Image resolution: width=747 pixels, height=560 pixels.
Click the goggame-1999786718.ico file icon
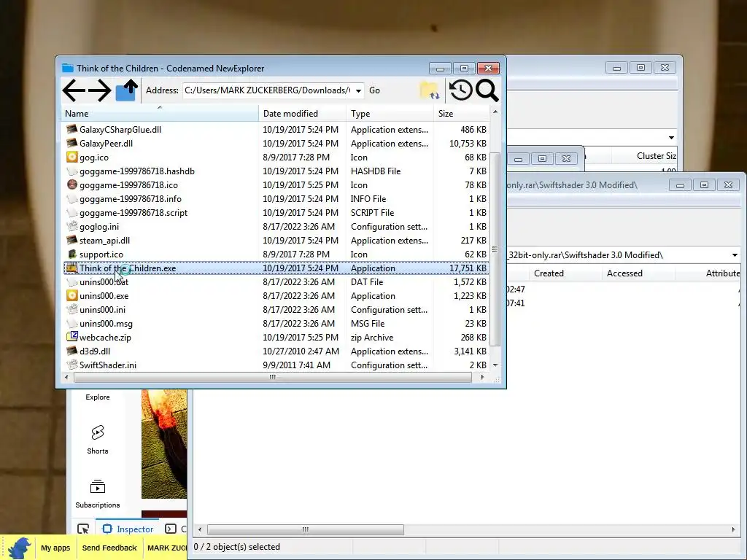(72, 184)
